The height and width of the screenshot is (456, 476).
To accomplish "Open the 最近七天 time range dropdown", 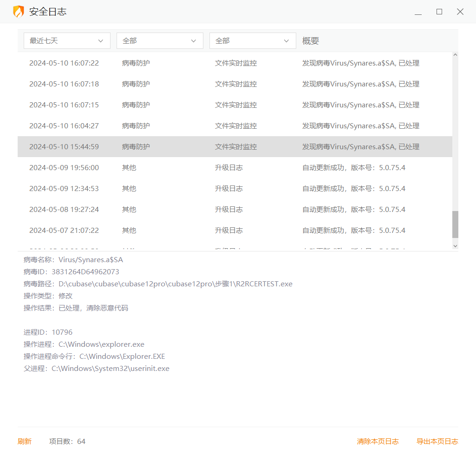I will tap(67, 41).
